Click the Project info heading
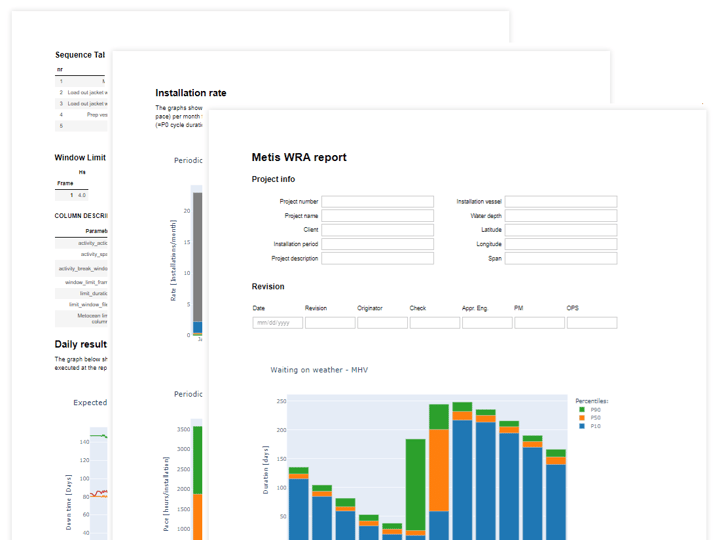The image size is (720, 540). coord(273,179)
